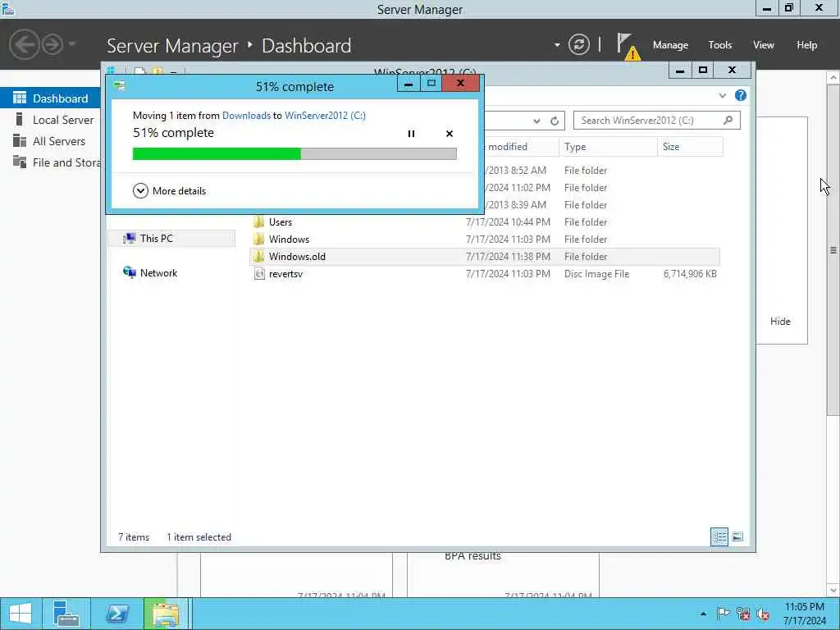Pause the file move operation
This screenshot has height=630, width=840.
[411, 134]
